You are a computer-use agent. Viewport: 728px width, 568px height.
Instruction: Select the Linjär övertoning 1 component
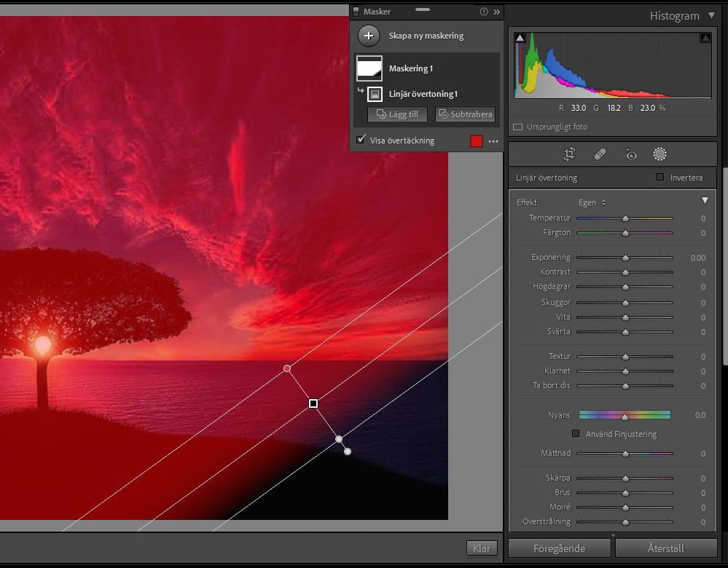tap(423, 94)
